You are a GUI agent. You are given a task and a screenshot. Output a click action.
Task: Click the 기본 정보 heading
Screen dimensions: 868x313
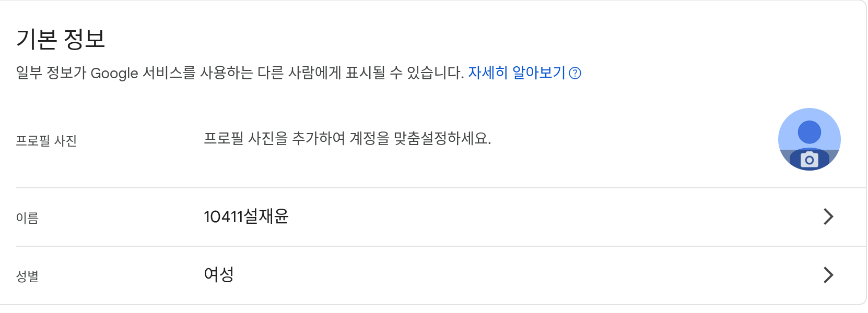[x=61, y=39]
